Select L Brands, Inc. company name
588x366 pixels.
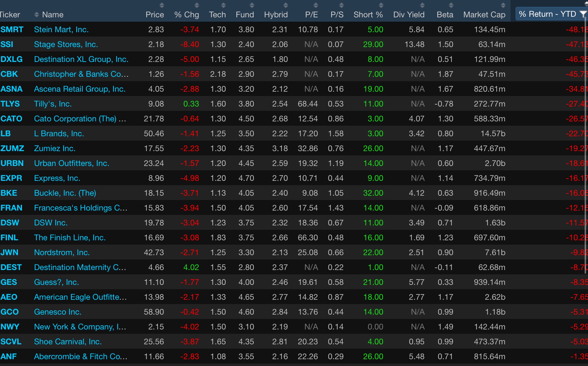click(x=59, y=133)
